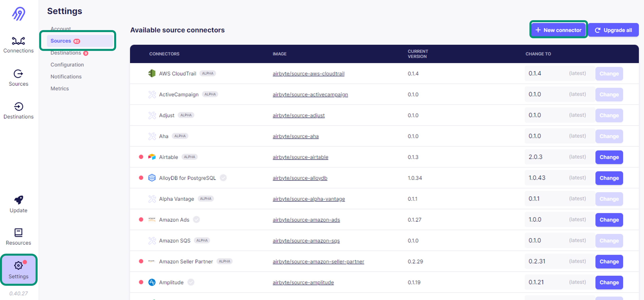The image size is (644, 300).
Task: Open the airbyte/source-alloydb link
Action: (x=300, y=178)
